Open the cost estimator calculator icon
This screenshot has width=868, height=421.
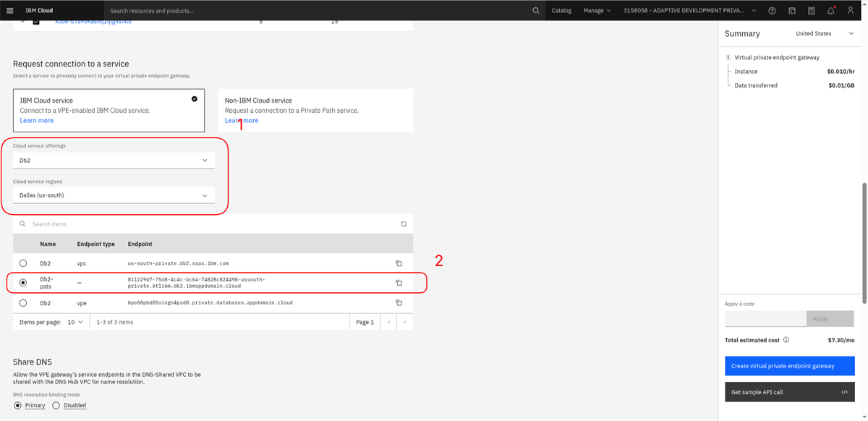[x=812, y=11]
